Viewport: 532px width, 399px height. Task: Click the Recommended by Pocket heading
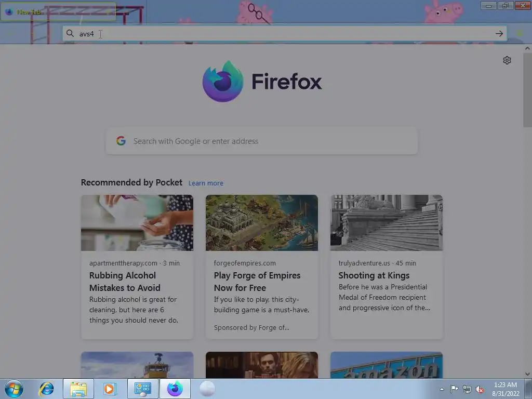(131, 182)
